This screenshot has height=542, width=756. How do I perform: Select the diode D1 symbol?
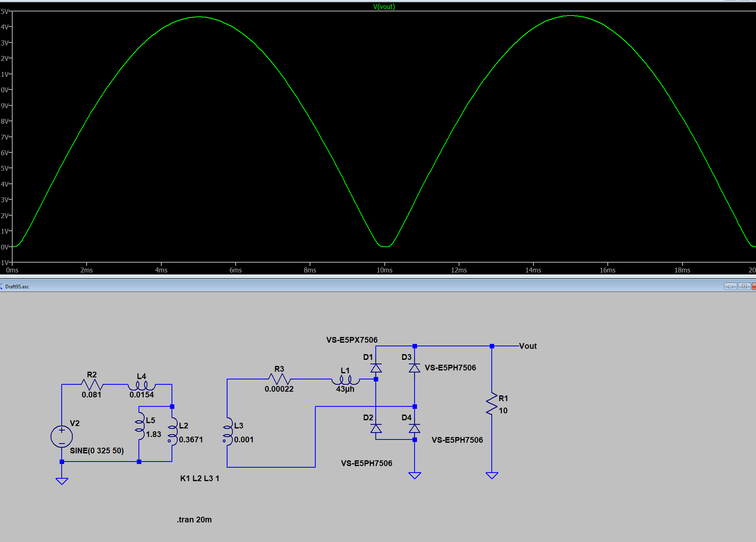click(376, 368)
